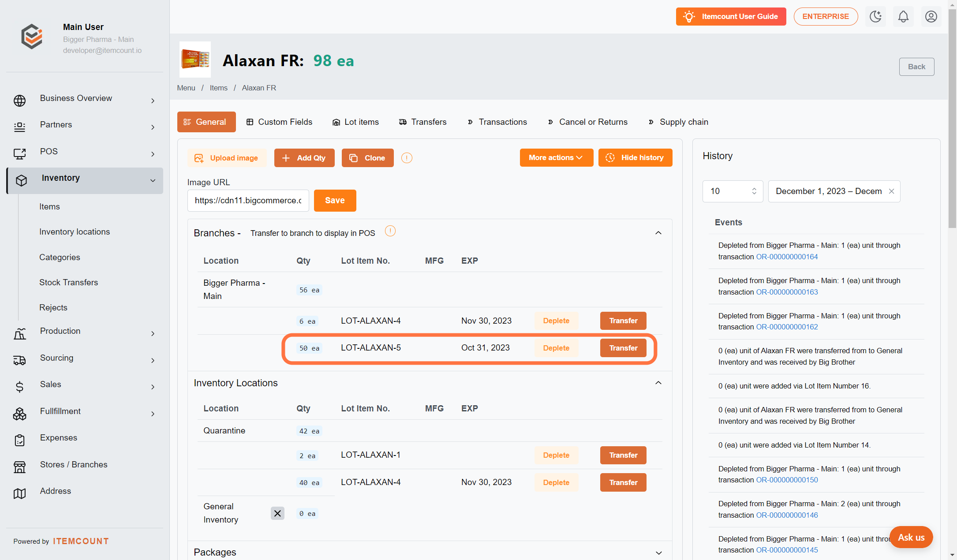Image resolution: width=957 pixels, height=560 pixels.
Task: Open transaction link OR-000000000164
Action: click(x=787, y=257)
